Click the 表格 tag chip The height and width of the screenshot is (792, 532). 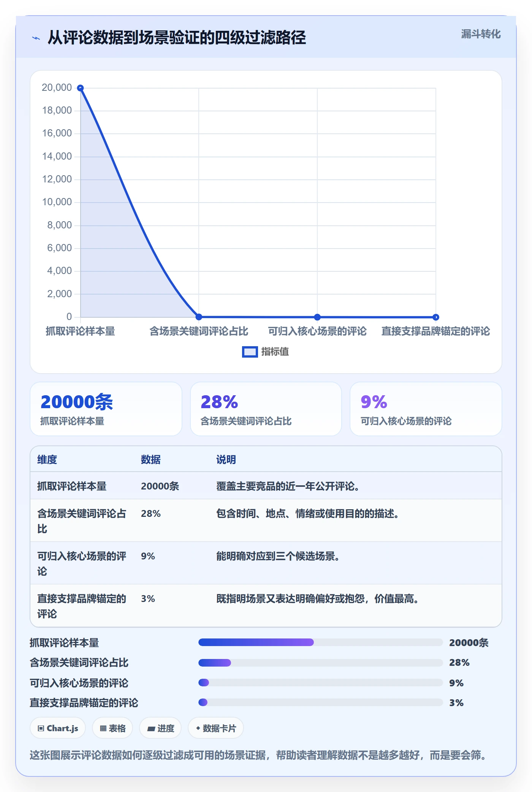tap(112, 728)
